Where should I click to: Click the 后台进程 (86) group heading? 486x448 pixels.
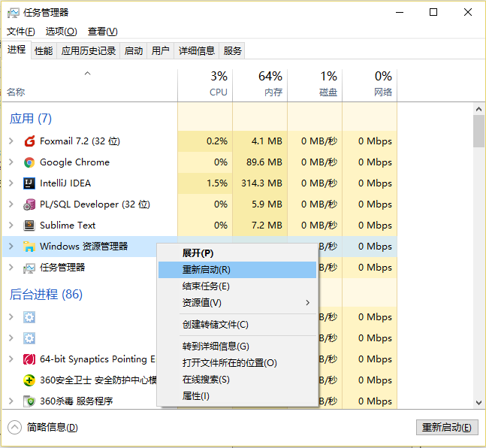(46, 294)
